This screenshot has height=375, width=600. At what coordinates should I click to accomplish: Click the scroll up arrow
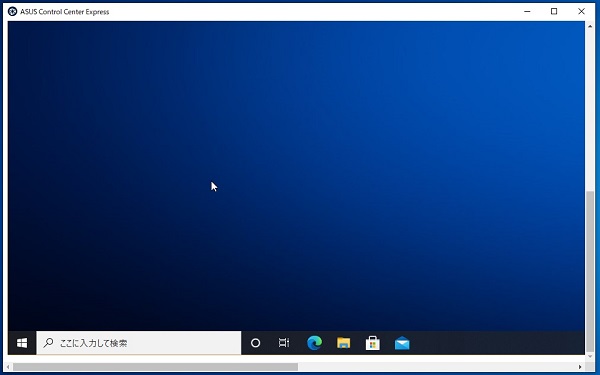pyautogui.click(x=590, y=26)
